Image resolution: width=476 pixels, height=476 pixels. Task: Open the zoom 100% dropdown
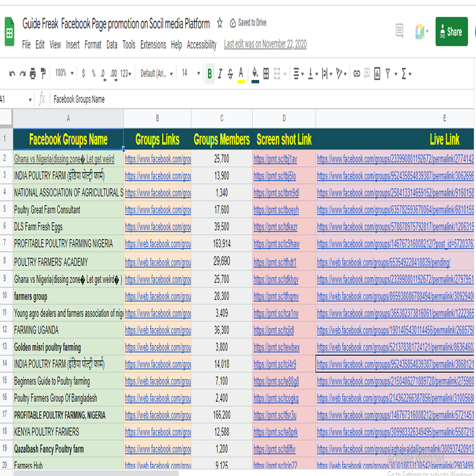point(64,73)
